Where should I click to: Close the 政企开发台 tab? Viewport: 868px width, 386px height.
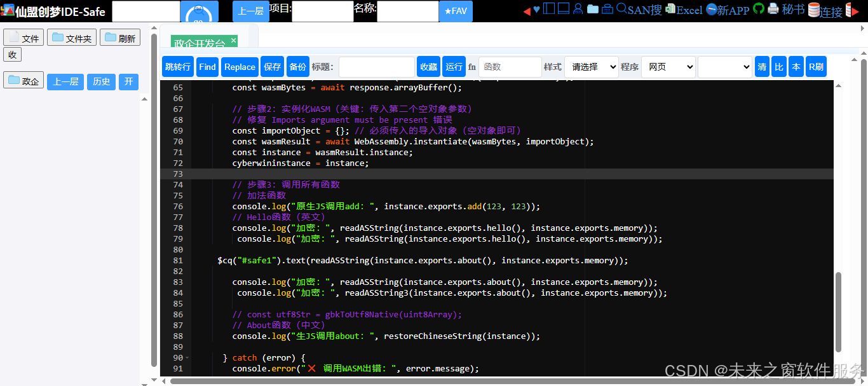[233, 40]
